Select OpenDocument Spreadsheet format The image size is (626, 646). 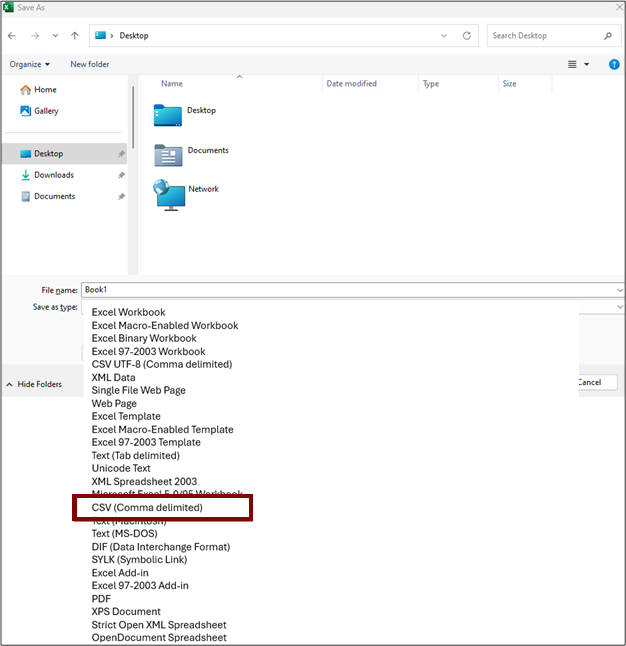(x=159, y=637)
